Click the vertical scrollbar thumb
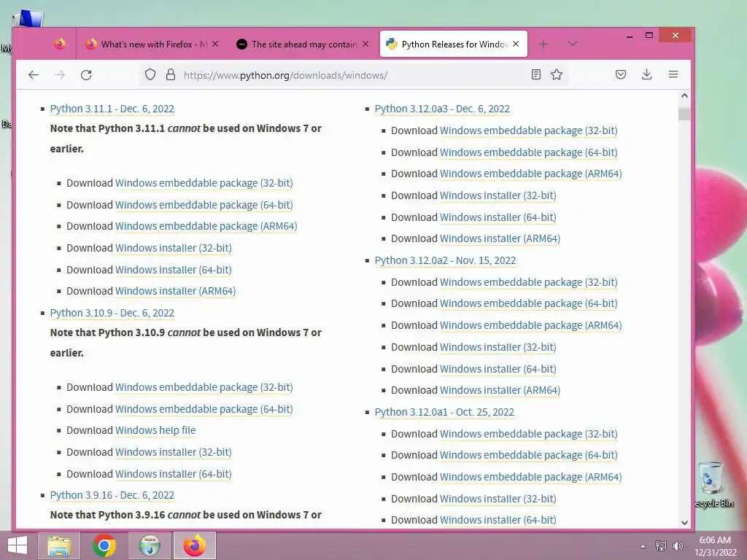Image resolution: width=747 pixels, height=560 pixels. point(684,114)
